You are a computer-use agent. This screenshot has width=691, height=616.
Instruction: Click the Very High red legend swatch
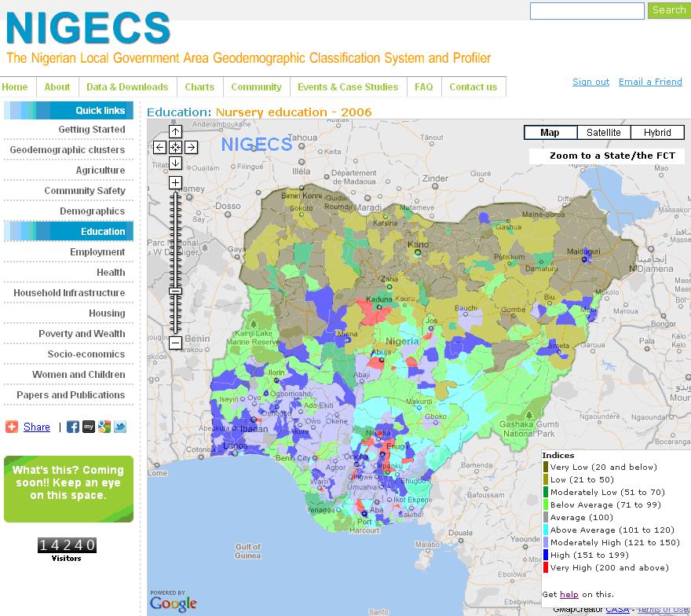[x=546, y=567]
